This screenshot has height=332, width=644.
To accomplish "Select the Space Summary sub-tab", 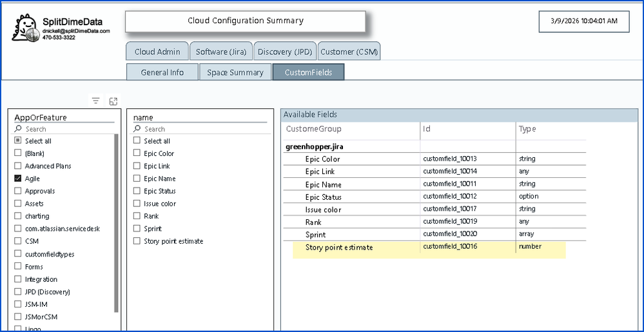I will tap(235, 72).
